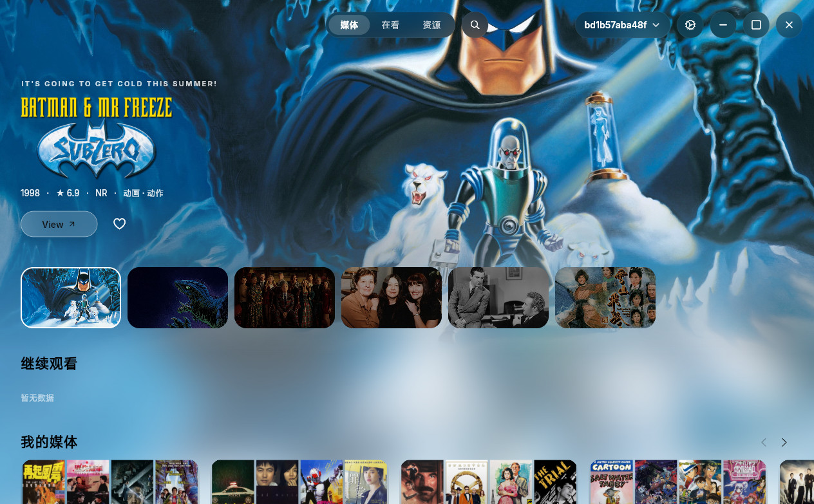The image size is (814, 504).
Task: Click the 动画 · 动作 genre text
Action: [x=143, y=193]
